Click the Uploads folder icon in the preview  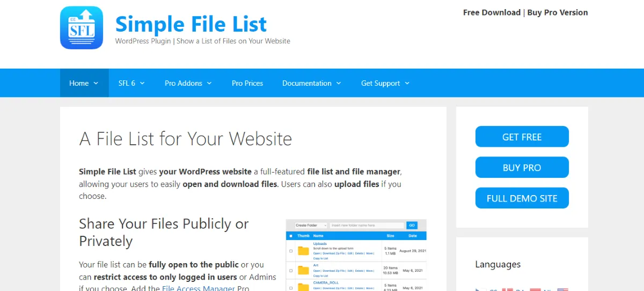[304, 251]
